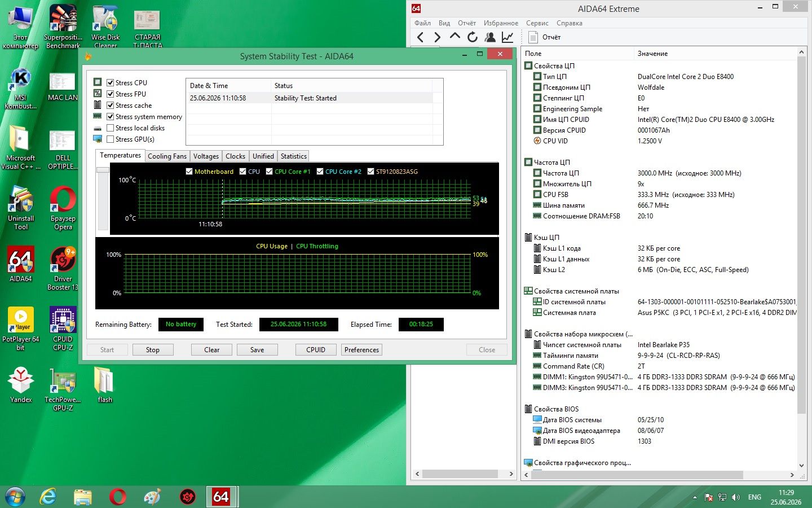The image size is (812, 508).
Task: Toggle the Stress CPU checkbox
Action: click(111, 82)
